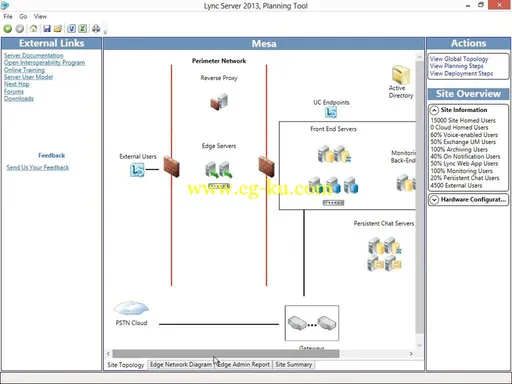Image resolution: width=512 pixels, height=384 pixels.
Task: Print the topology with printer icon
Action: click(x=96, y=29)
